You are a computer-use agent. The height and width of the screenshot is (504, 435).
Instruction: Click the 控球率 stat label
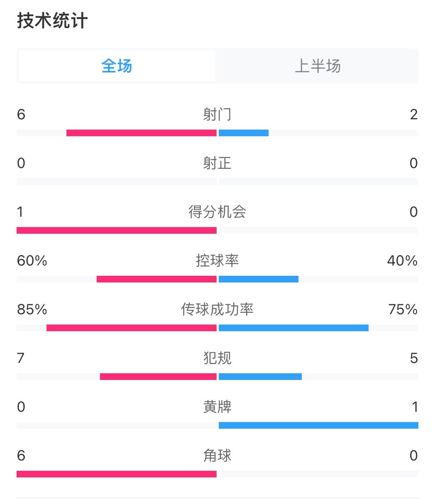pyautogui.click(x=217, y=261)
